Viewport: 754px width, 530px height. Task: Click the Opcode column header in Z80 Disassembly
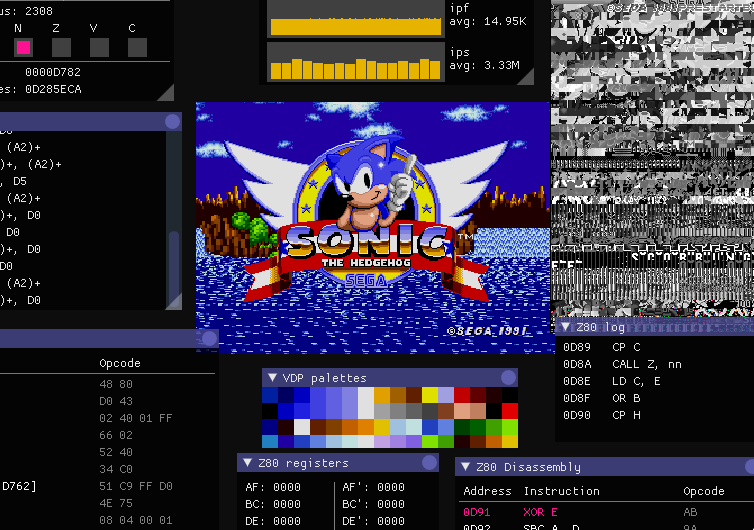(x=704, y=491)
